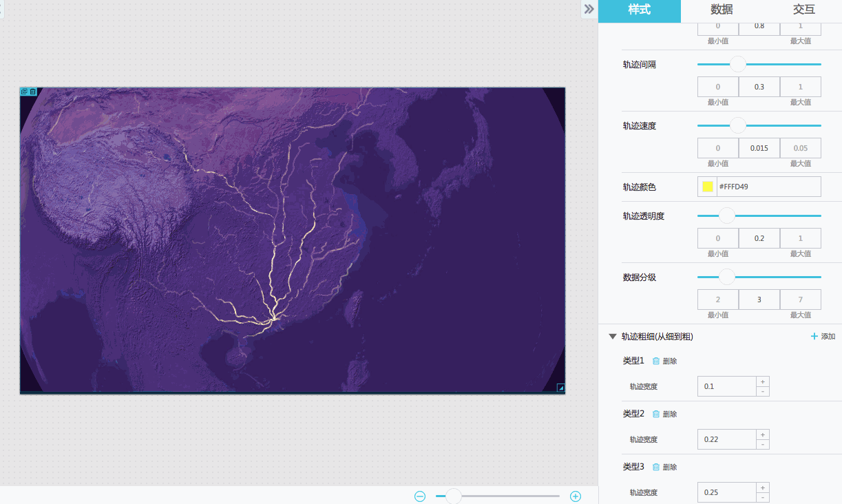This screenshot has height=504, width=842.
Task: Decrease 类型2 轨迹宽度 with minus stepper
Action: coord(763,444)
